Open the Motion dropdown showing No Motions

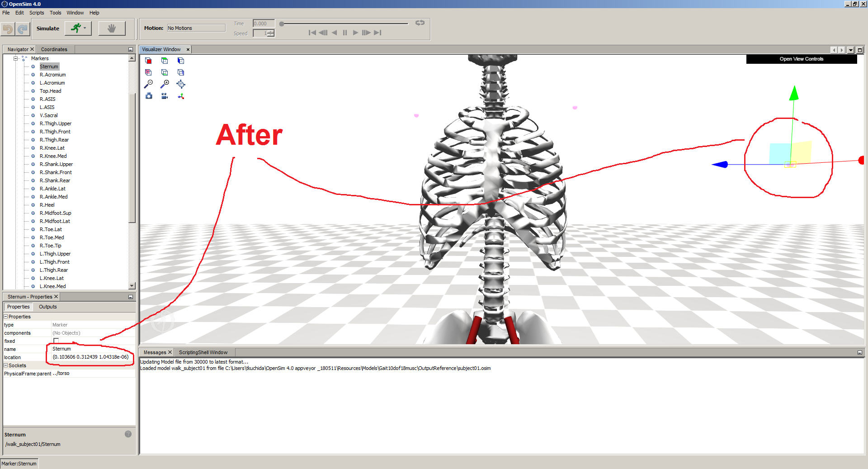(x=196, y=28)
